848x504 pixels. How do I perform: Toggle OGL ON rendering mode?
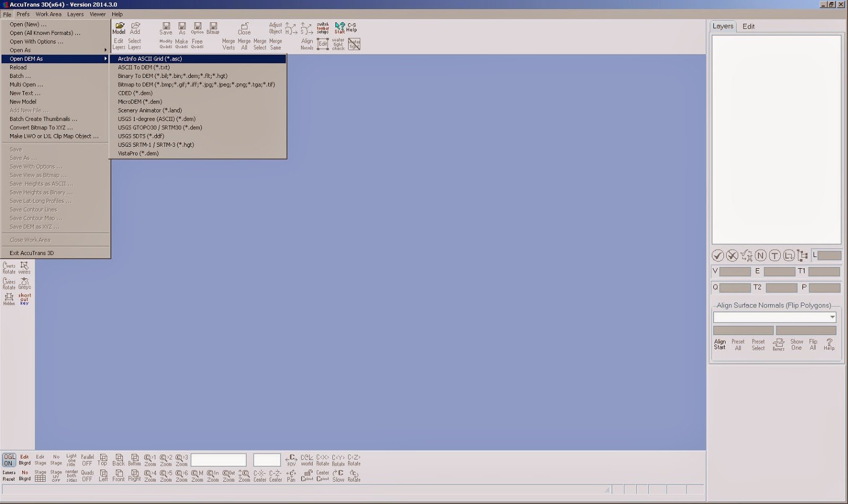click(x=8, y=458)
